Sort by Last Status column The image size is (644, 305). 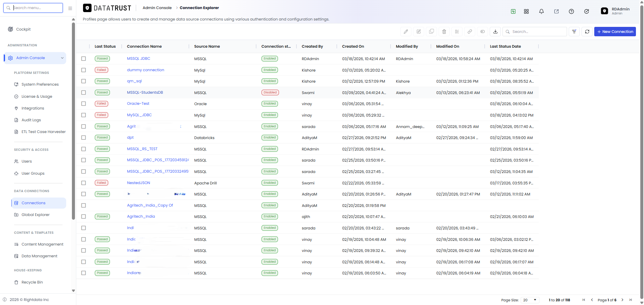[105, 46]
